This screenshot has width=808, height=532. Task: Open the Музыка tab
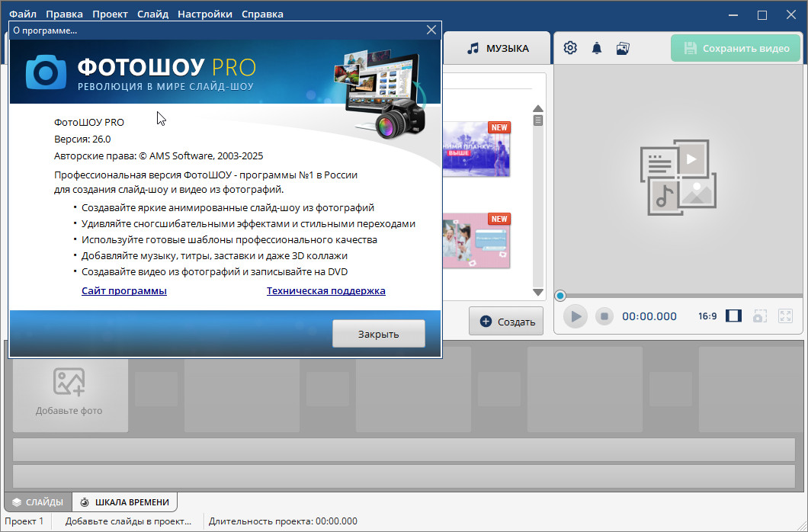coord(497,48)
